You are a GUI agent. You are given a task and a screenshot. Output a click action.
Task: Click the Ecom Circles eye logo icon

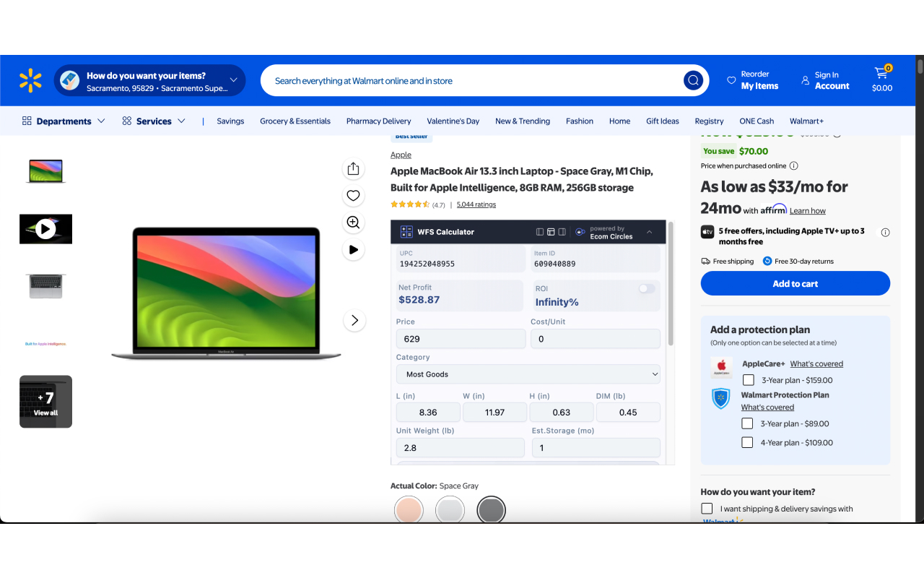tap(580, 231)
